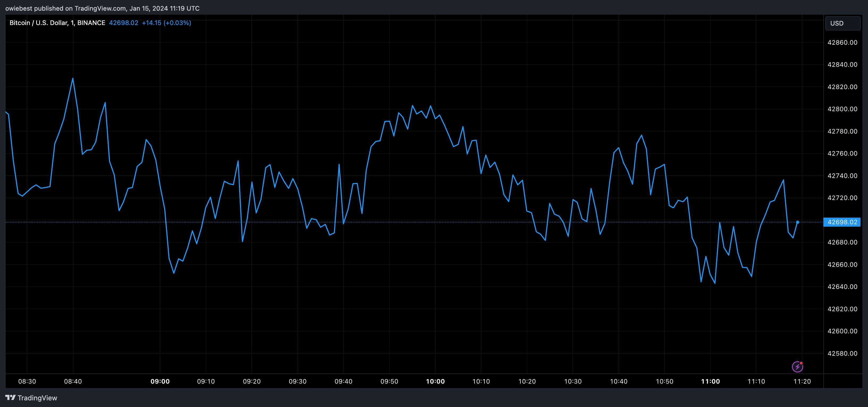Click the 09:20 time axis label
This screenshot has height=407, width=868.
click(x=252, y=381)
